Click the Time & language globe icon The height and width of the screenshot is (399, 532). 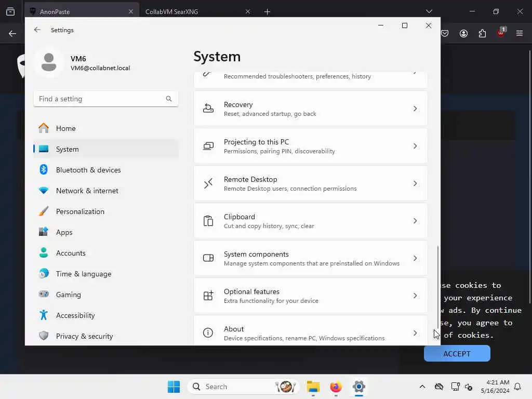point(44,273)
